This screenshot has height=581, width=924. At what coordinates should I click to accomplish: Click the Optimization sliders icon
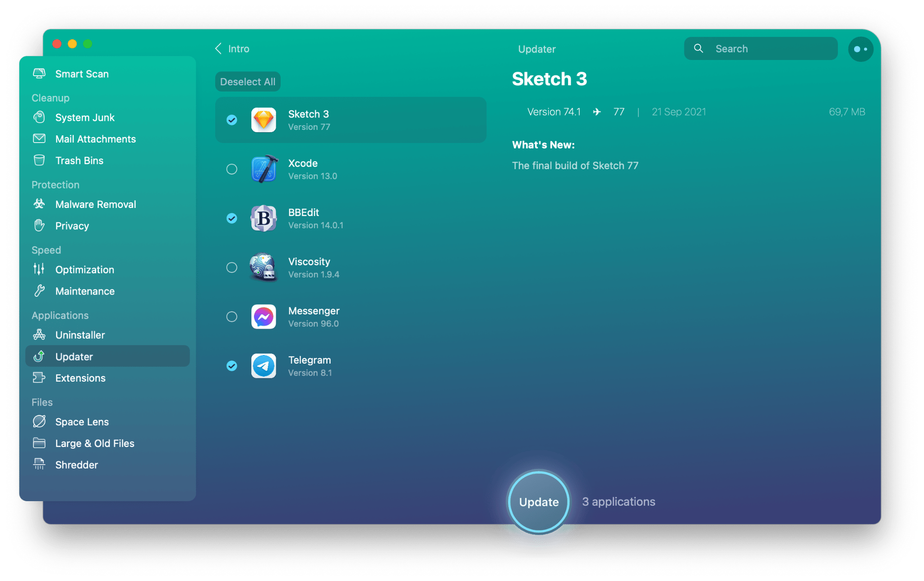(39, 269)
